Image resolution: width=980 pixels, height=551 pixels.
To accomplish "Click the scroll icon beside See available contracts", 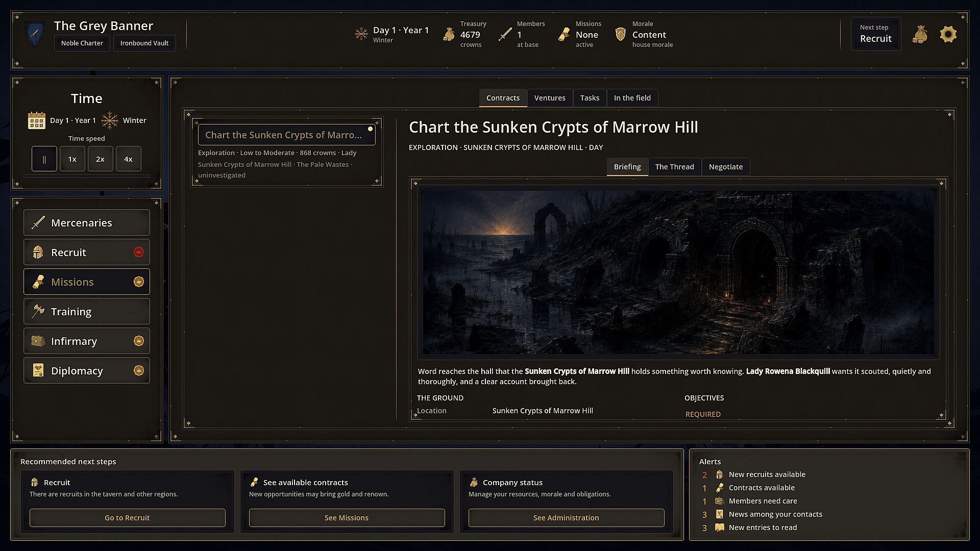I will point(254,482).
